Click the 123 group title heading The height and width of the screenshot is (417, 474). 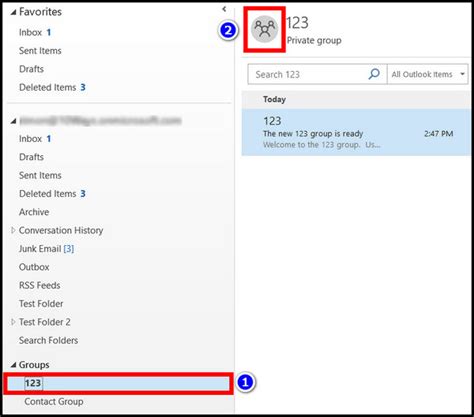[x=297, y=23]
